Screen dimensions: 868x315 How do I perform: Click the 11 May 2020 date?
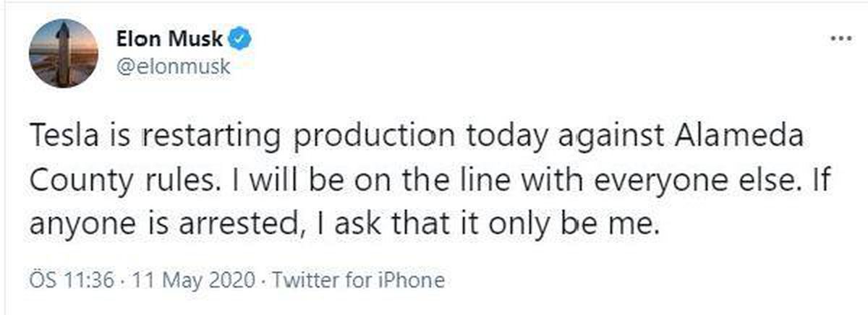190,279
